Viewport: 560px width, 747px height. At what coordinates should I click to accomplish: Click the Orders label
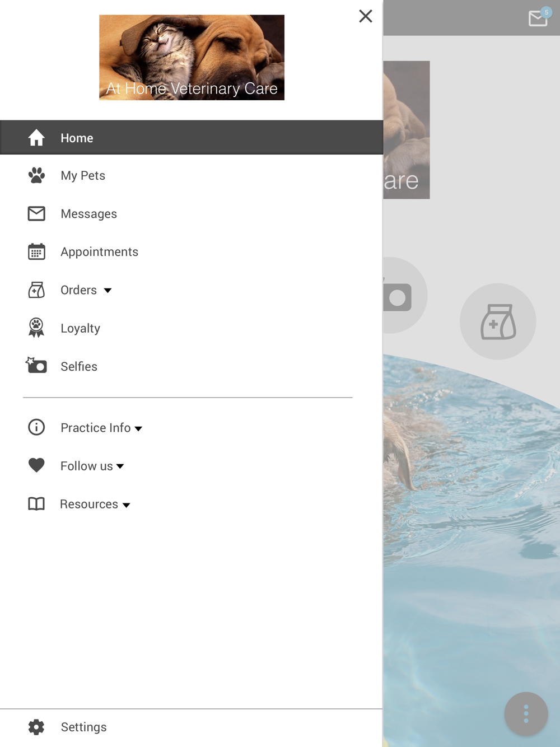tap(79, 290)
